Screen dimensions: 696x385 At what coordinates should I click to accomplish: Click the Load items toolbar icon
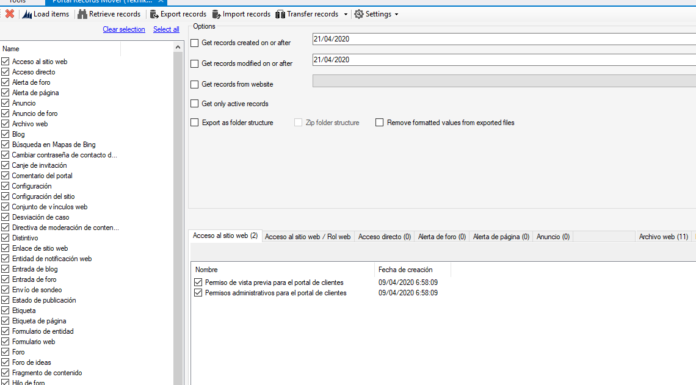[x=27, y=14]
